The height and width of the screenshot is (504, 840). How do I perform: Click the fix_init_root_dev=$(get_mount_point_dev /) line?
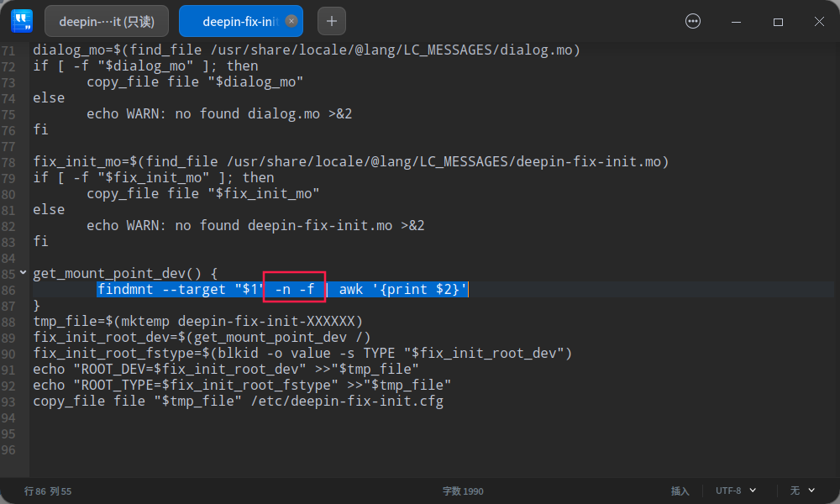point(202,338)
